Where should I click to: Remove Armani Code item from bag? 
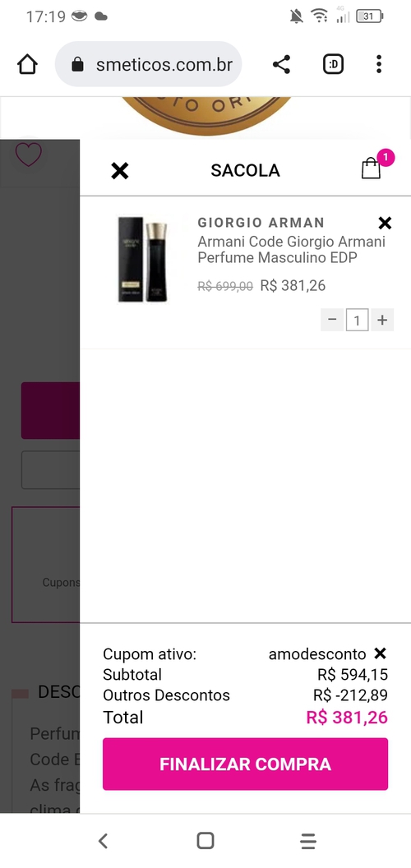[385, 223]
